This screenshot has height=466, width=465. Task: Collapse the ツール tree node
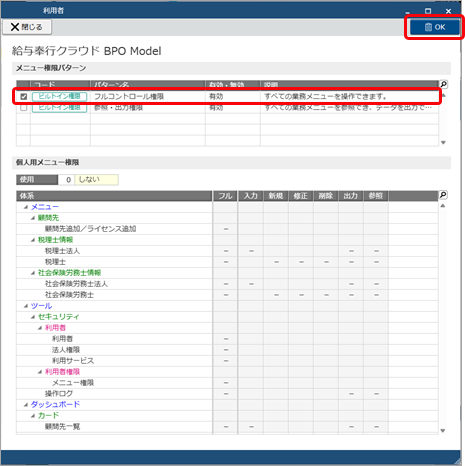(26, 306)
